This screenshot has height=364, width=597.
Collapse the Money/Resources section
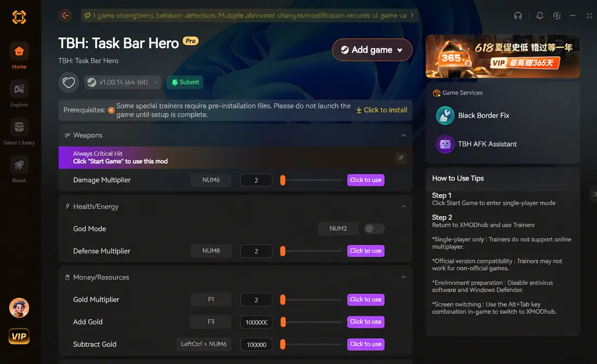pos(404,277)
